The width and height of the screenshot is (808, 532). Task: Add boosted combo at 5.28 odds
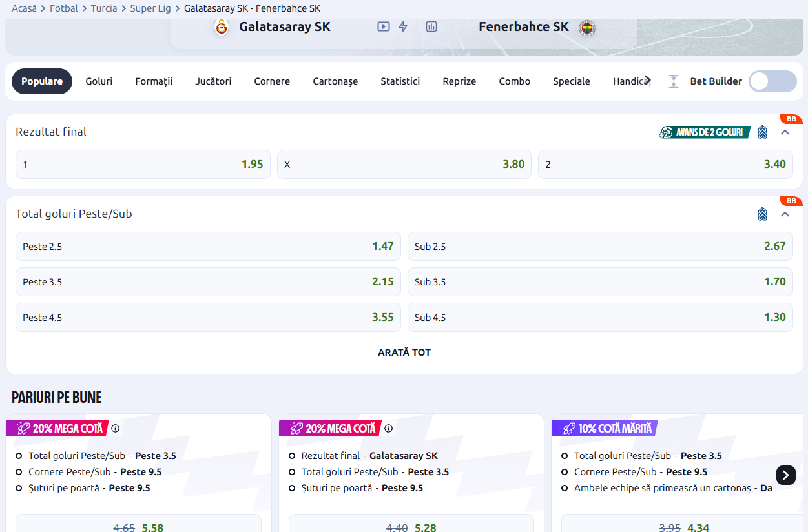coord(411,523)
